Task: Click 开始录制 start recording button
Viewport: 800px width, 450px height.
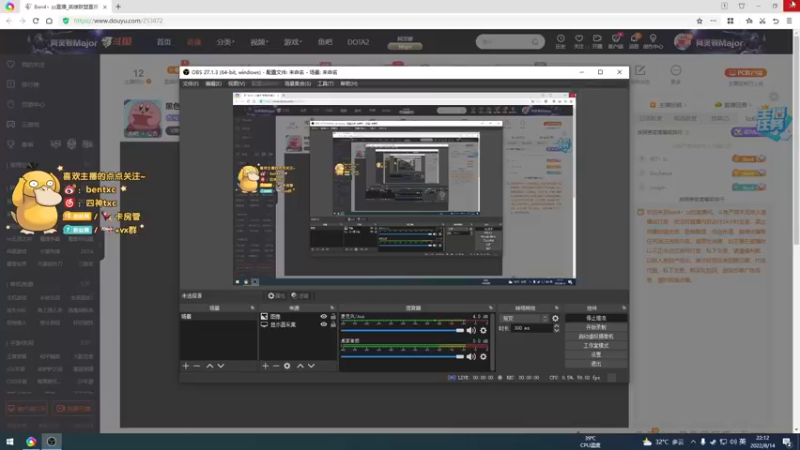Action: click(x=596, y=327)
